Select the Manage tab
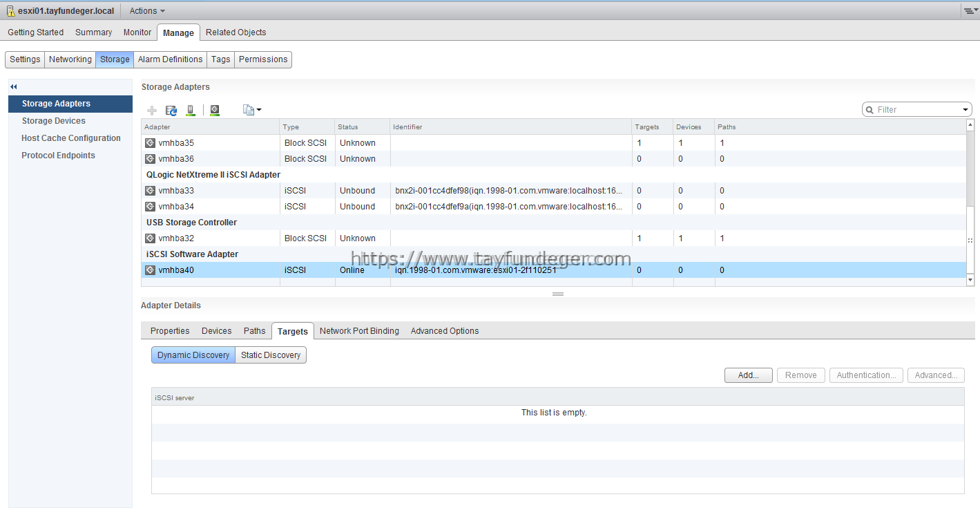This screenshot has width=980, height=517. point(178,32)
